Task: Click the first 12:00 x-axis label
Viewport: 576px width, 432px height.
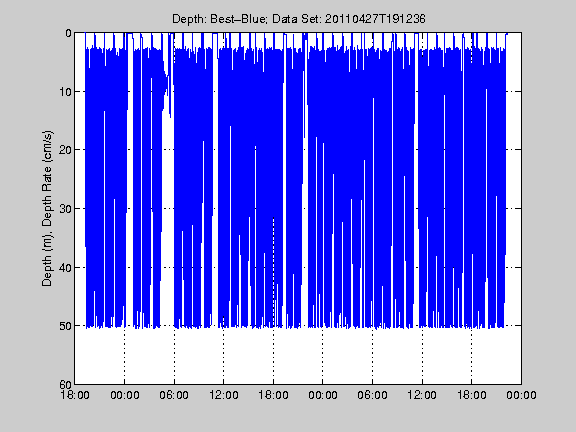Action: point(224,395)
